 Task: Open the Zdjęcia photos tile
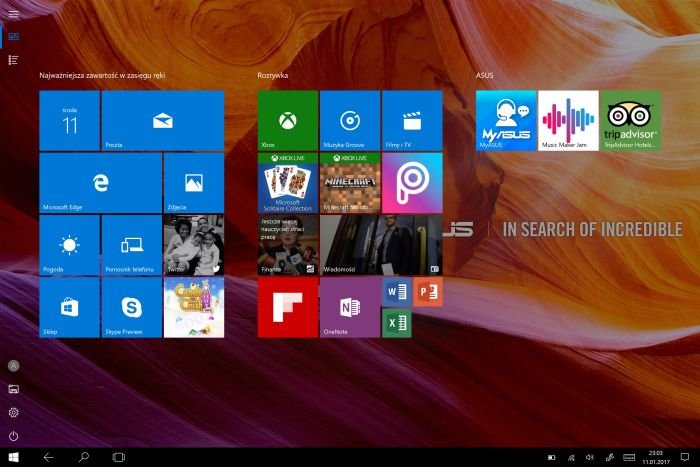point(194,183)
